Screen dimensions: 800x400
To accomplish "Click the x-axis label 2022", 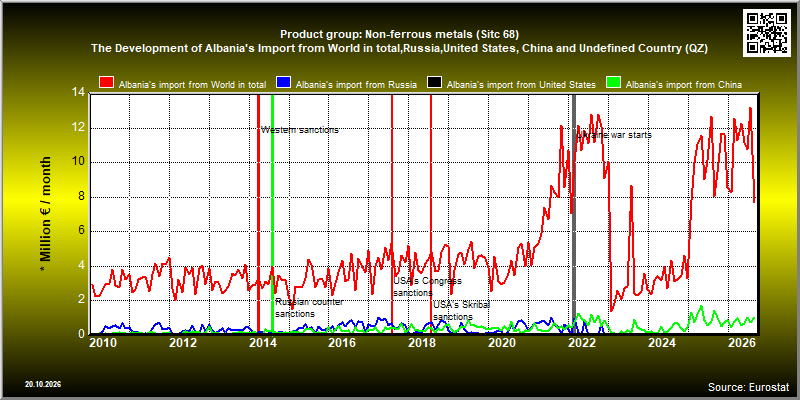I will (x=581, y=342).
